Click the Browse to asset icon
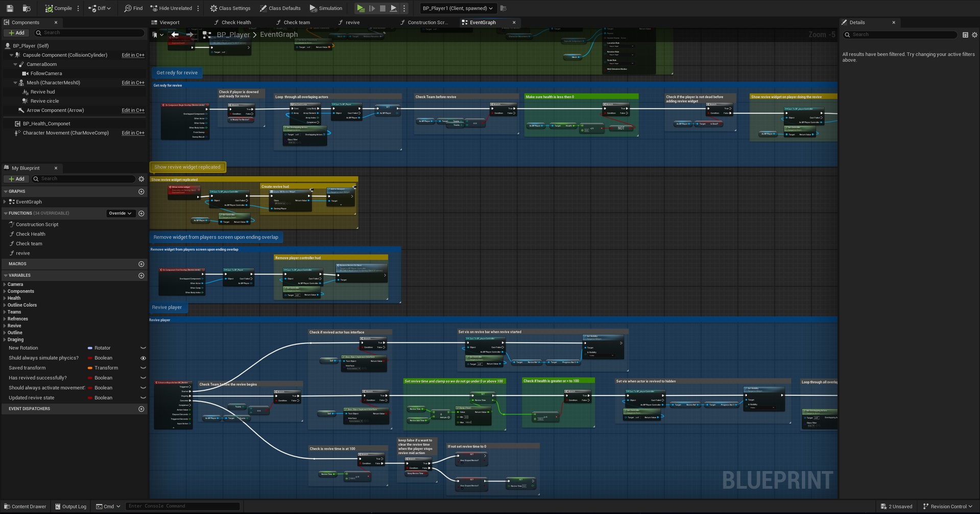The image size is (980, 514). point(27,8)
